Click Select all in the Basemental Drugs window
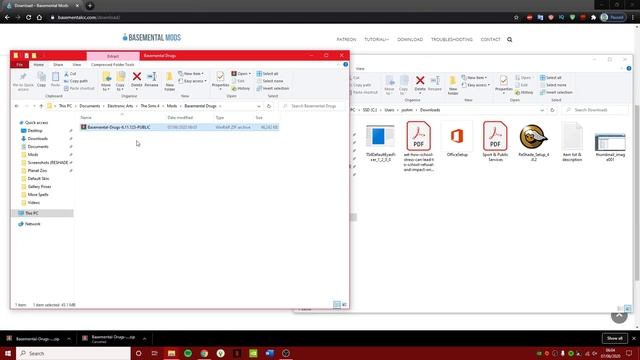The width and height of the screenshot is (640, 360). [x=267, y=74]
